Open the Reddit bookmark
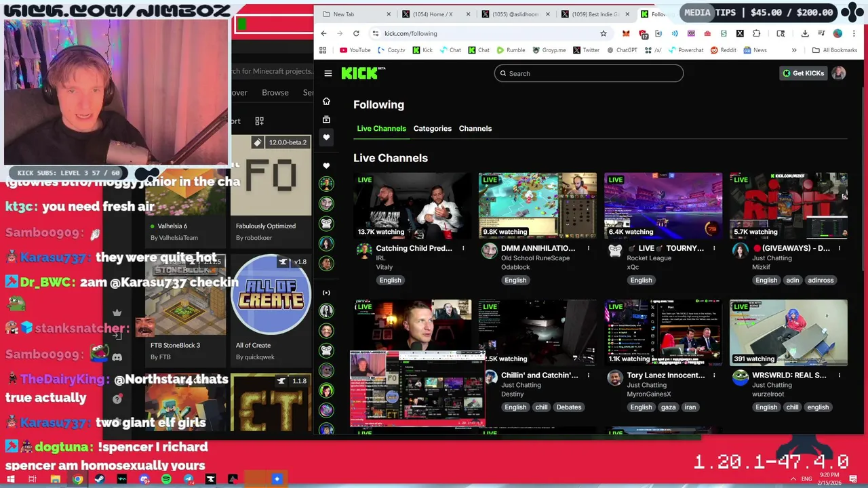868x488 pixels. coord(723,50)
